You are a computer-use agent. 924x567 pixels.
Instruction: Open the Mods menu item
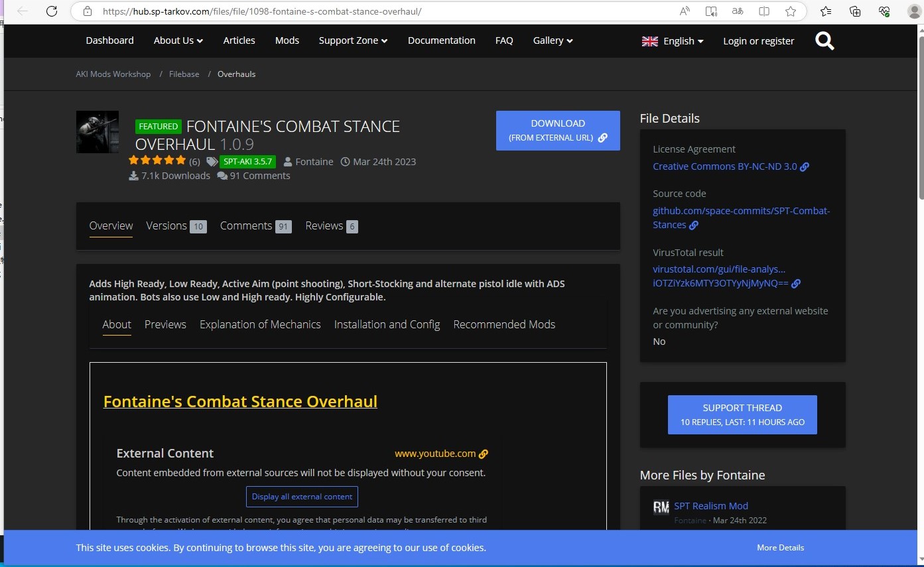(x=287, y=40)
